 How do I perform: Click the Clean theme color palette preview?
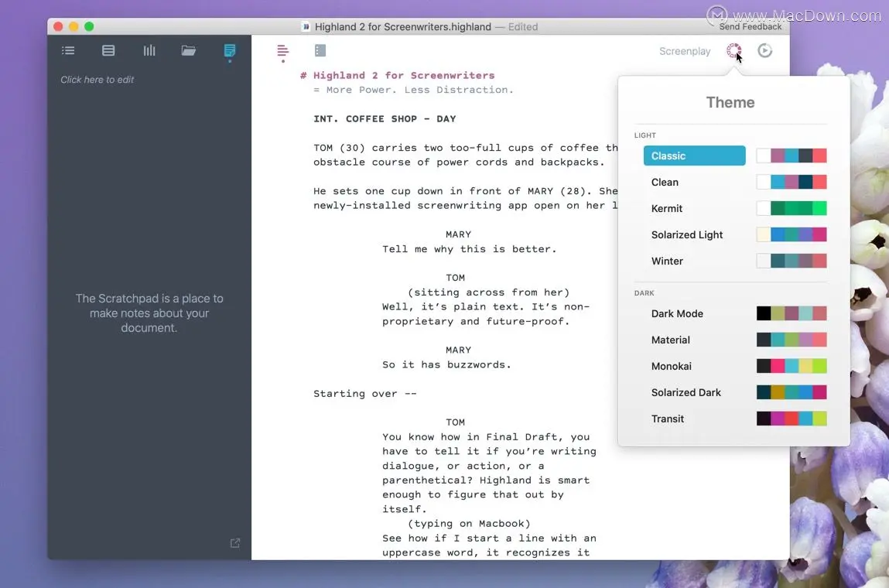click(x=792, y=182)
